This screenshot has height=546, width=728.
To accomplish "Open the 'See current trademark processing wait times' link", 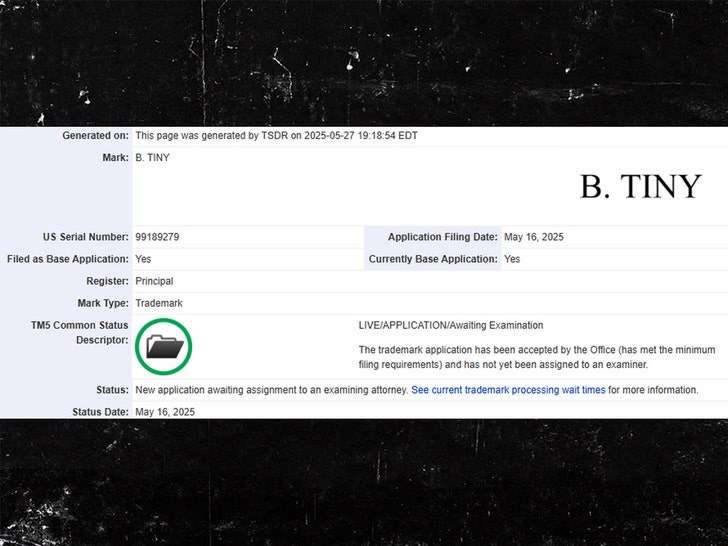I will coord(508,390).
